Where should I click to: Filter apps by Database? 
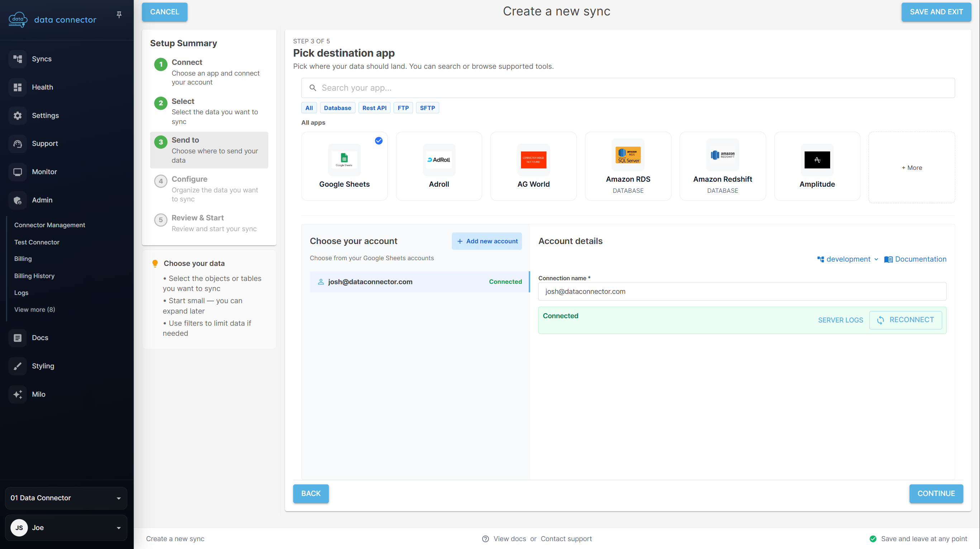click(337, 108)
